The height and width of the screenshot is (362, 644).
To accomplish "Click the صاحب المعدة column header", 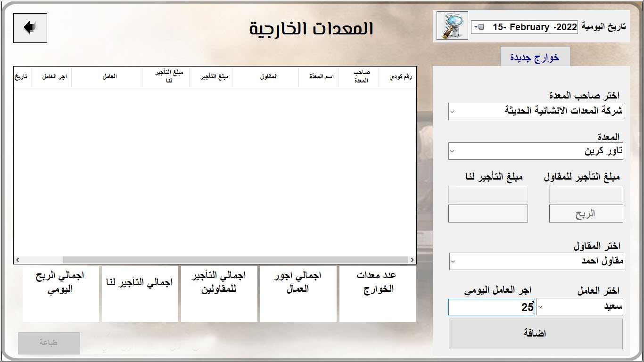I will pos(358,76).
